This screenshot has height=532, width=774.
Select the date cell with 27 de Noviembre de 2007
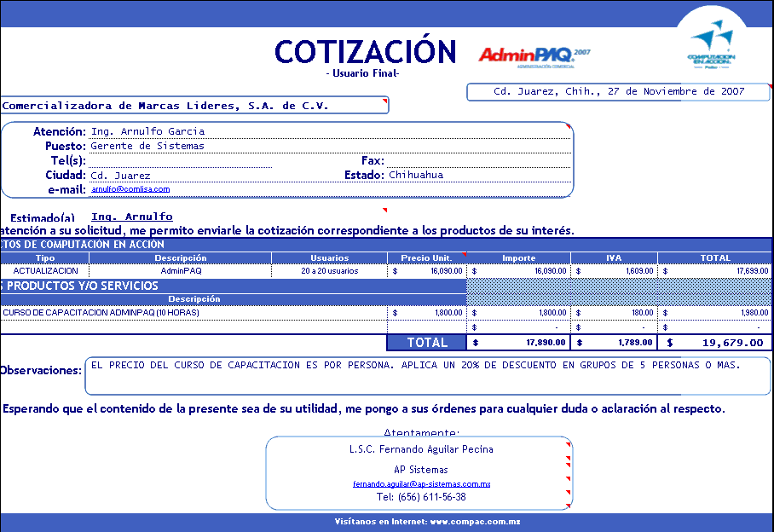tap(618, 92)
